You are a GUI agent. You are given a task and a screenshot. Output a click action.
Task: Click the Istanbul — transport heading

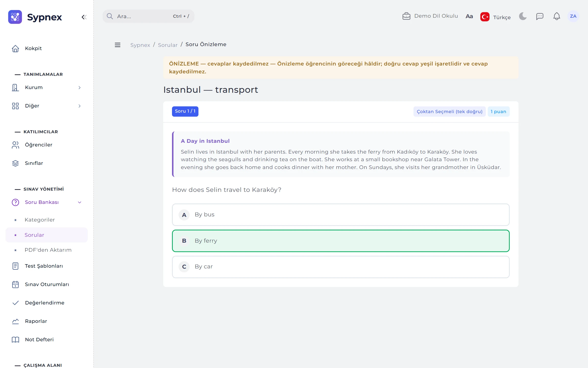pyautogui.click(x=211, y=90)
